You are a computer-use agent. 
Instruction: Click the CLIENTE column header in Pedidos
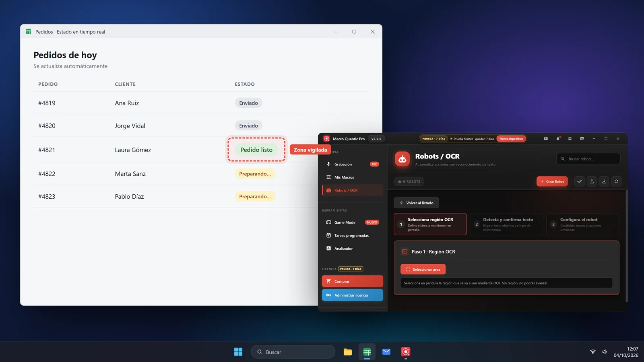tap(125, 84)
